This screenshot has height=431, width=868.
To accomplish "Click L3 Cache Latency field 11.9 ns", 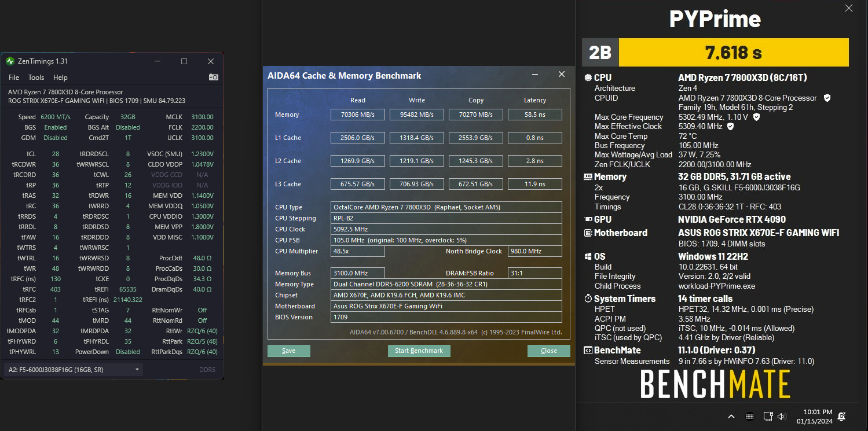I will (x=535, y=184).
